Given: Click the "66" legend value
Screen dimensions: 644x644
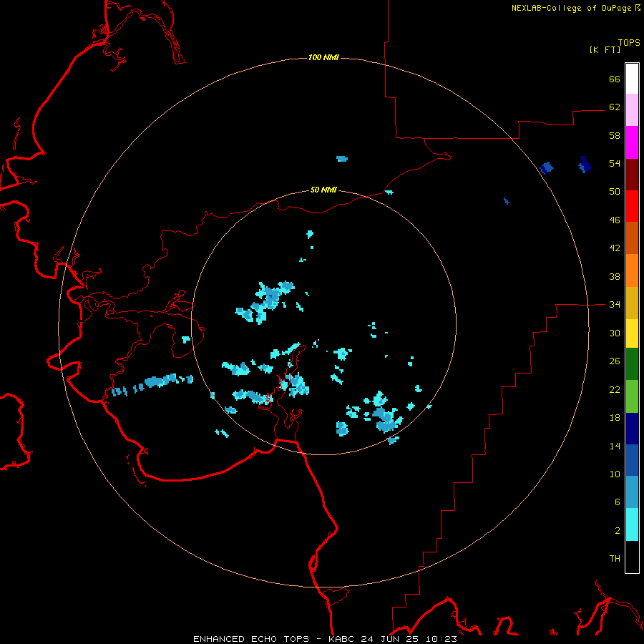Looking at the screenshot, I should pos(615,79).
